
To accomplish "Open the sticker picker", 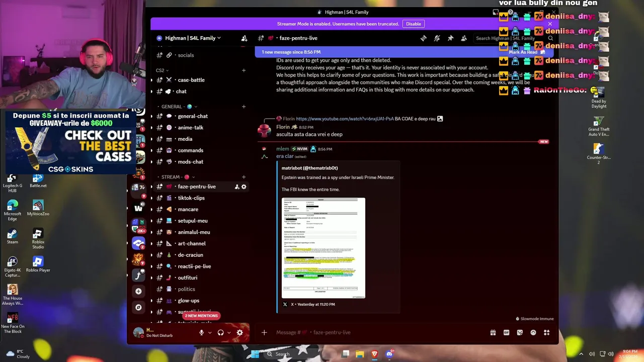I will click(520, 332).
